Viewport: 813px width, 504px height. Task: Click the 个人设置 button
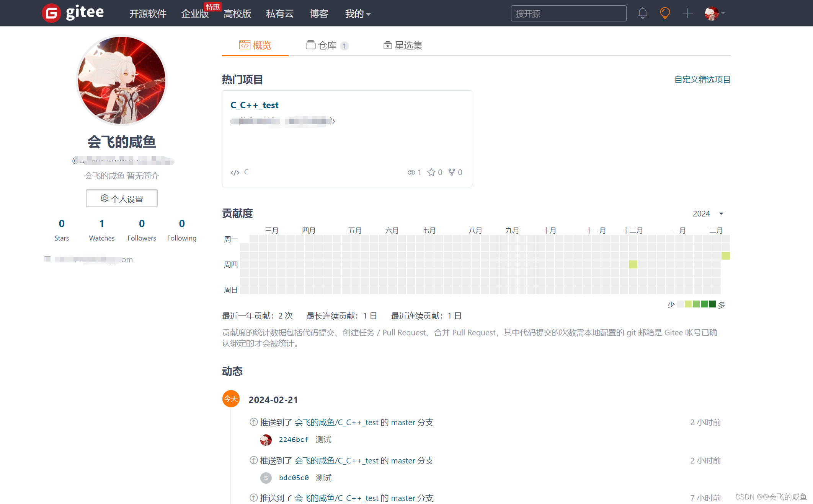pyautogui.click(x=122, y=198)
